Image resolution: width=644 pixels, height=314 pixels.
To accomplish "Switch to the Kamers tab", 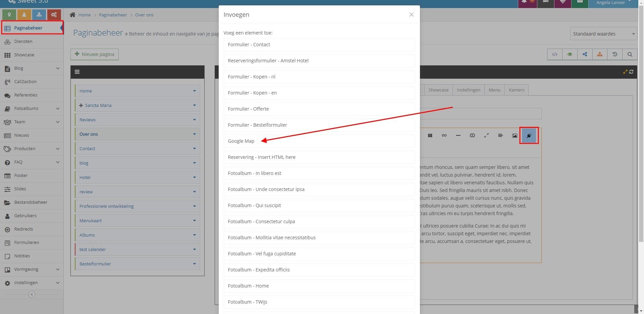I will pyautogui.click(x=517, y=90).
